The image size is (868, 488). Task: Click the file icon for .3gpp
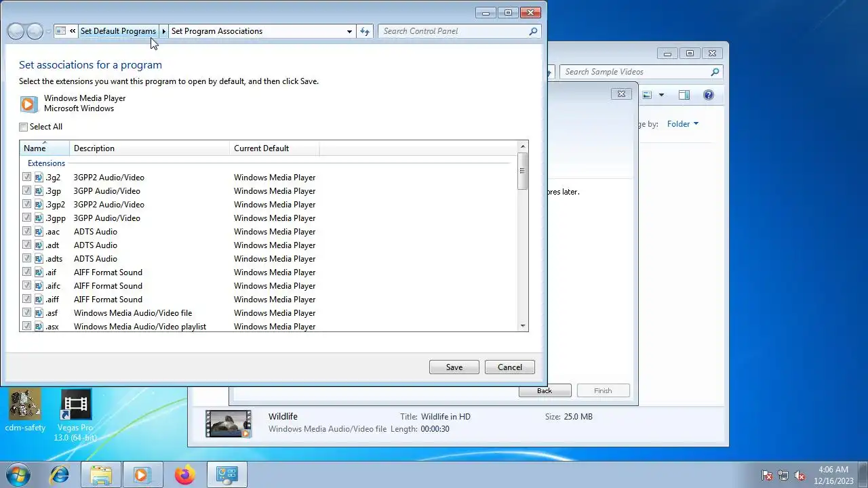(39, 218)
